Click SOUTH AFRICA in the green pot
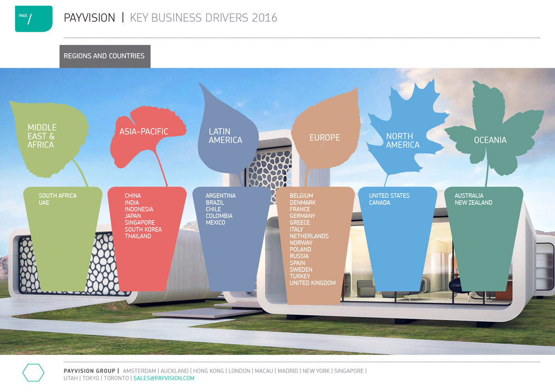This screenshot has height=392, width=555. [x=58, y=196]
